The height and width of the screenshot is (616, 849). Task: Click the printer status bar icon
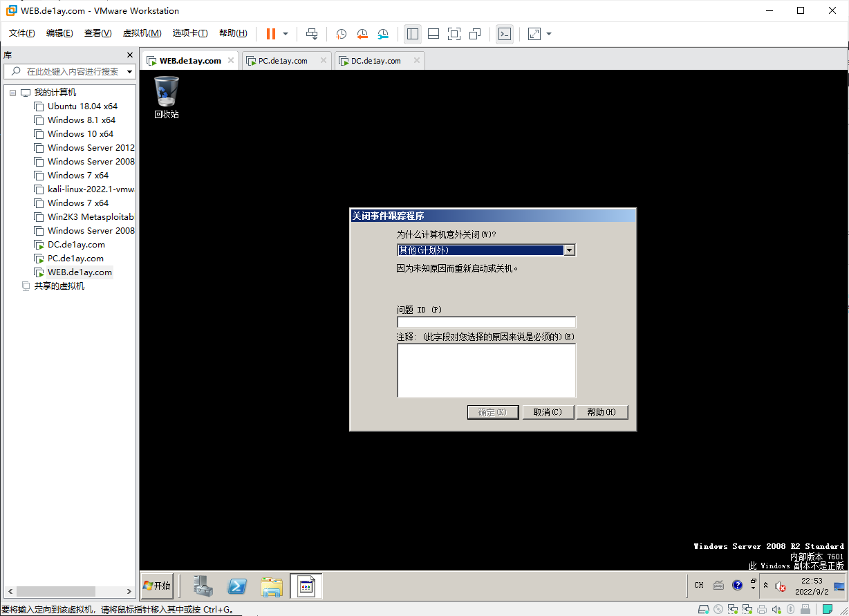(x=762, y=609)
